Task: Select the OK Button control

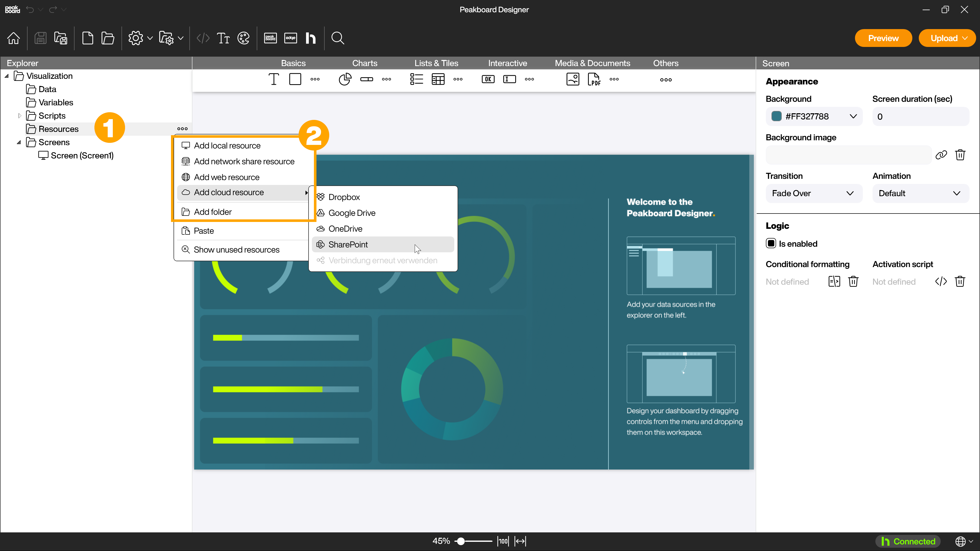Action: coord(488,79)
